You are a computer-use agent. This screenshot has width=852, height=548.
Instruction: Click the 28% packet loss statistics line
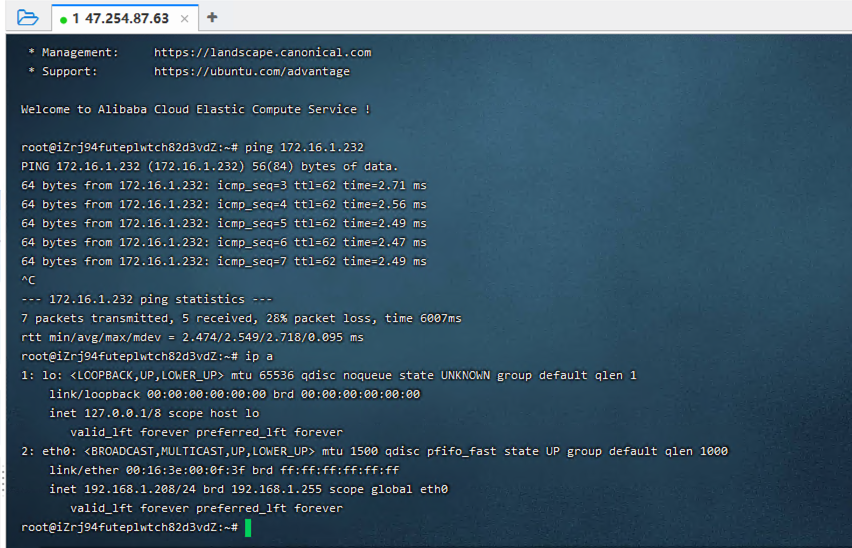pos(240,318)
